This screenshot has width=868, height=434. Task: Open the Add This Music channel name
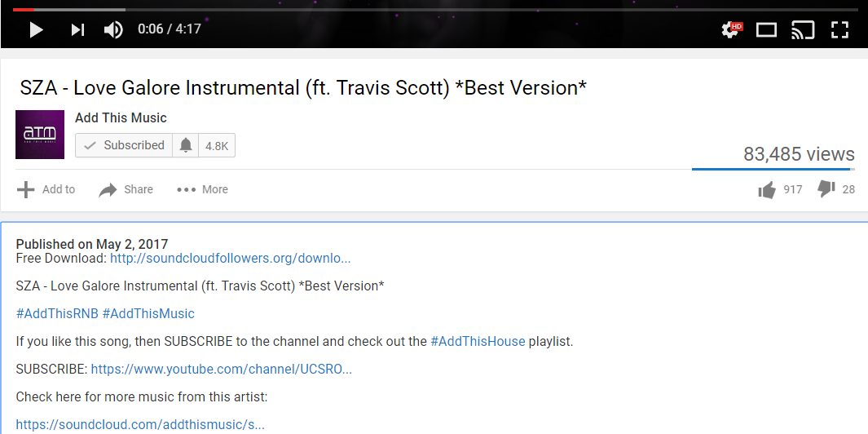point(121,118)
